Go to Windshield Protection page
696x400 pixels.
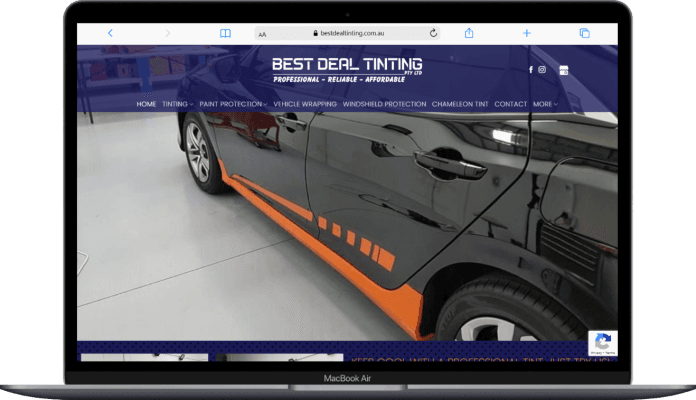pos(384,104)
